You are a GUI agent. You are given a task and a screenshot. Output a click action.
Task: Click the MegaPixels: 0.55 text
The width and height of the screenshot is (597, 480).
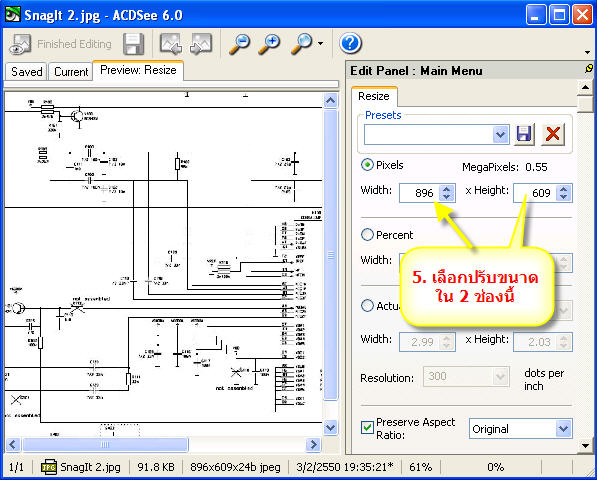(x=504, y=167)
